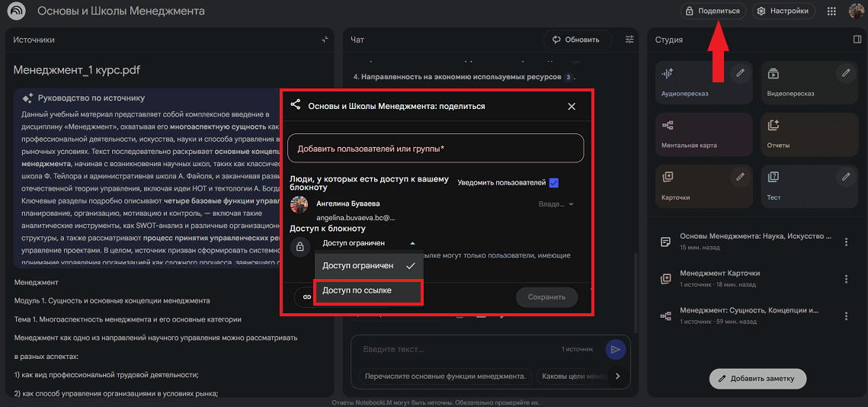
Task: Click the NotebookLM logo icon
Action: click(x=16, y=11)
